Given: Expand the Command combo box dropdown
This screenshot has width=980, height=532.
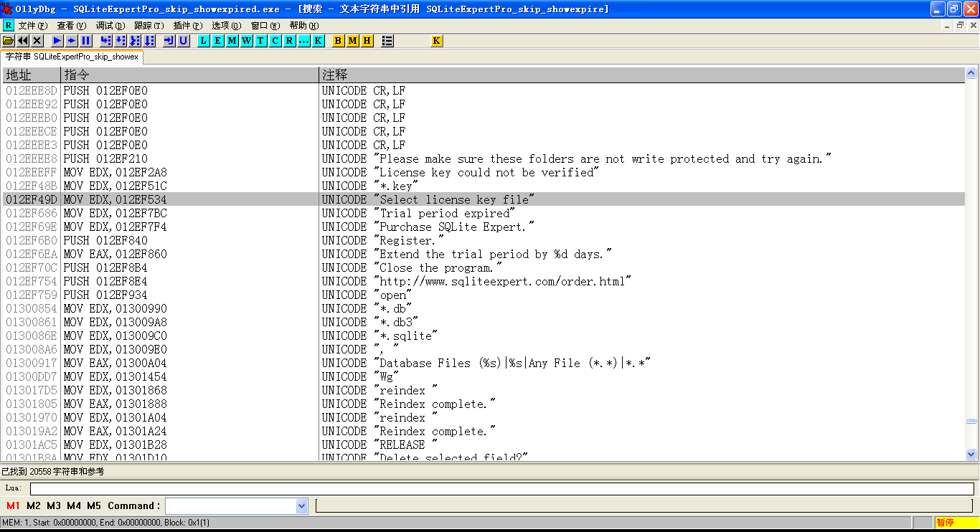Looking at the screenshot, I should point(301,506).
